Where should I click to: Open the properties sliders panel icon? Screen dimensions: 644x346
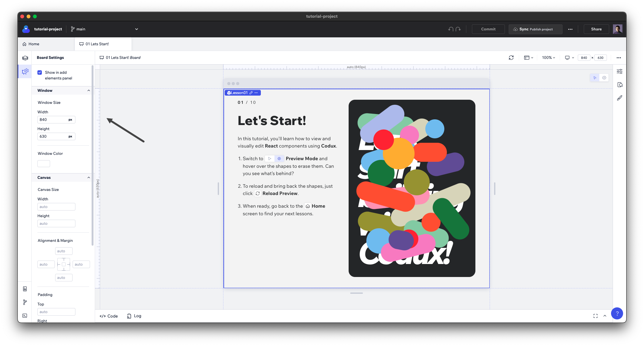620,72
